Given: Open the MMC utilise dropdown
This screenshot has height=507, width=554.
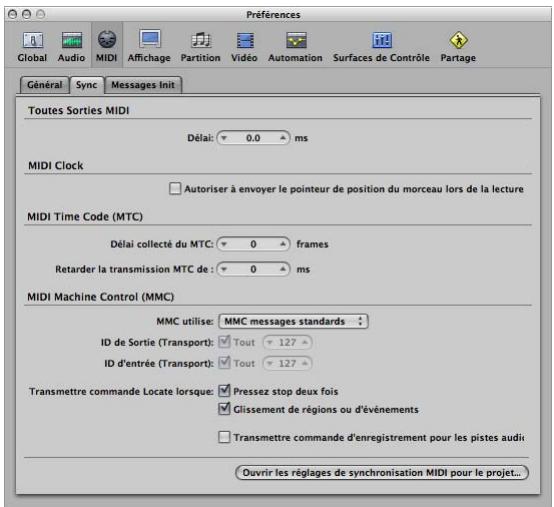Looking at the screenshot, I should (293, 321).
